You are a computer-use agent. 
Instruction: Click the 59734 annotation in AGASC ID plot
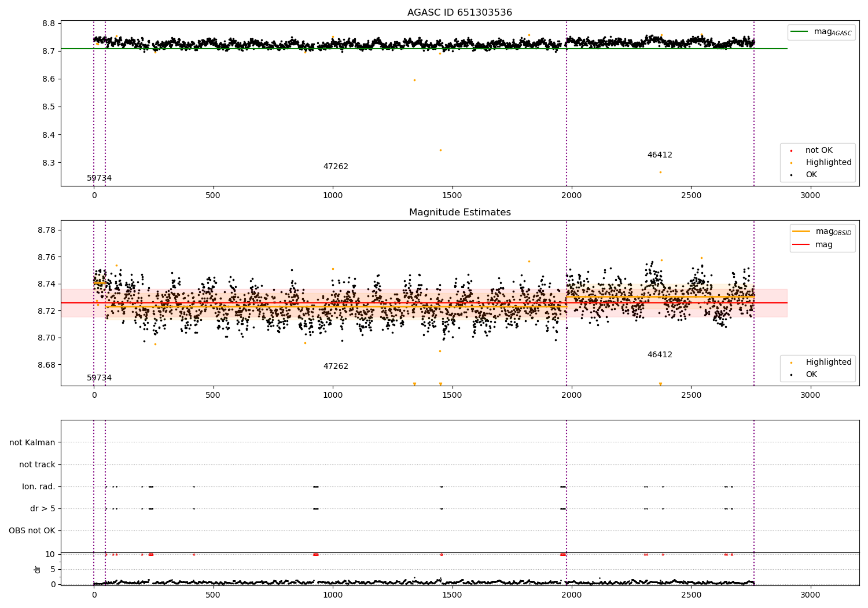pyautogui.click(x=99, y=178)
